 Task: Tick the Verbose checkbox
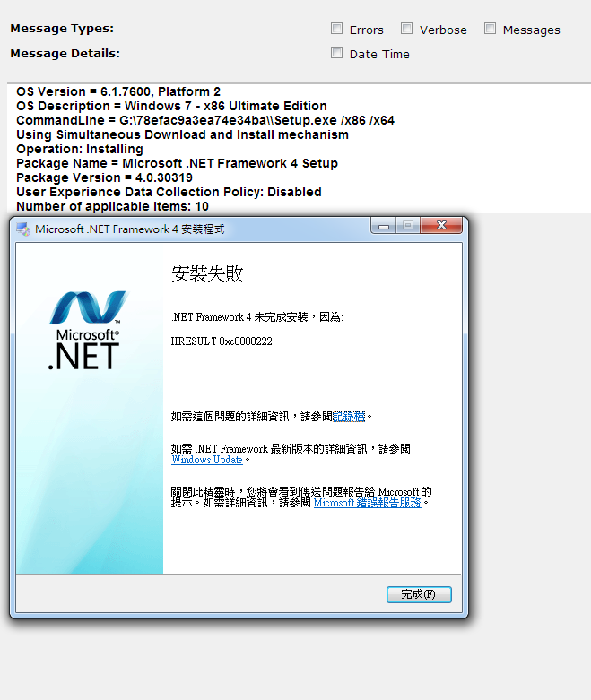tap(406, 29)
